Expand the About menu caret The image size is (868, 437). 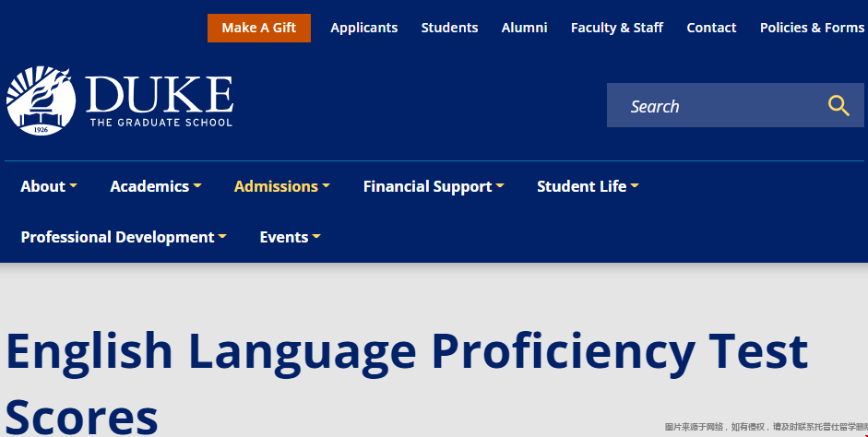73,186
